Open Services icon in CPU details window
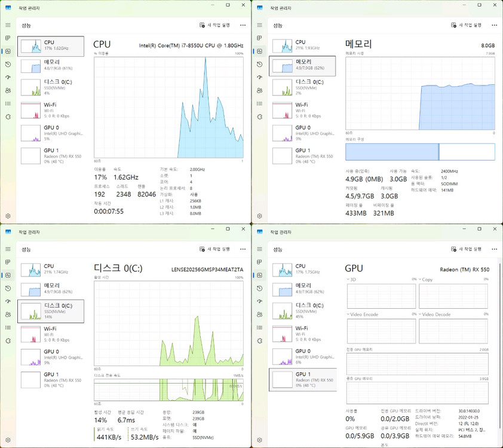Screen dimensions: 503x448 tap(8, 116)
